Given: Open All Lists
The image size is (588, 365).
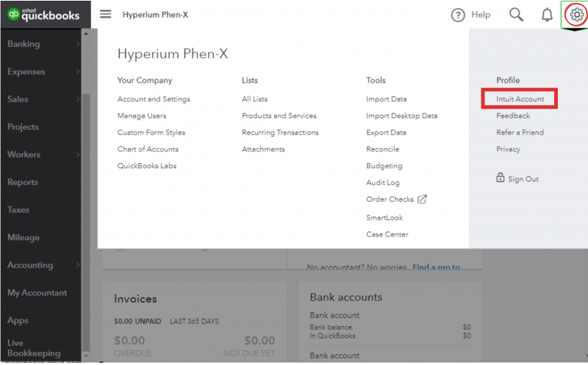Looking at the screenshot, I should tap(254, 99).
